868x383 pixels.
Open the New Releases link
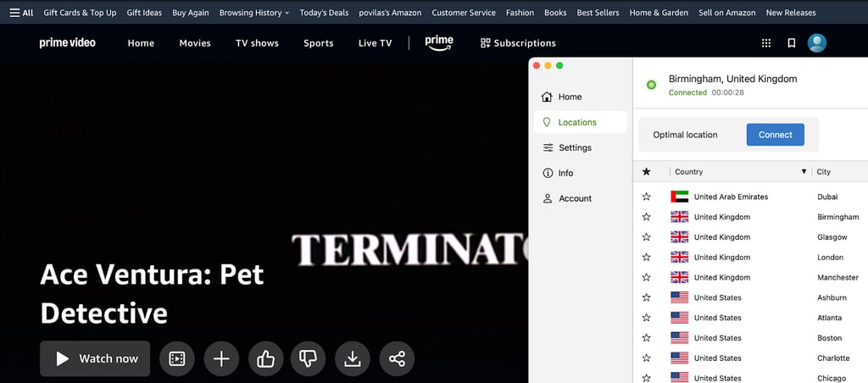tap(791, 13)
